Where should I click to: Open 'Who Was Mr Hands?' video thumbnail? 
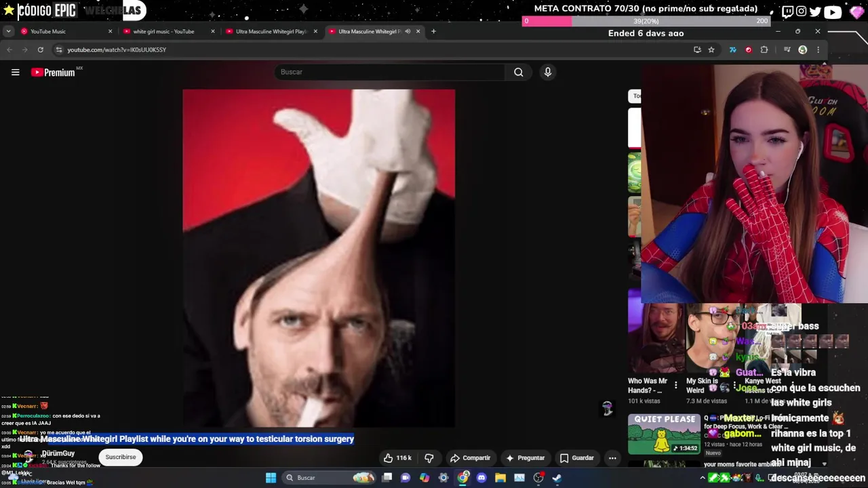coord(655,339)
